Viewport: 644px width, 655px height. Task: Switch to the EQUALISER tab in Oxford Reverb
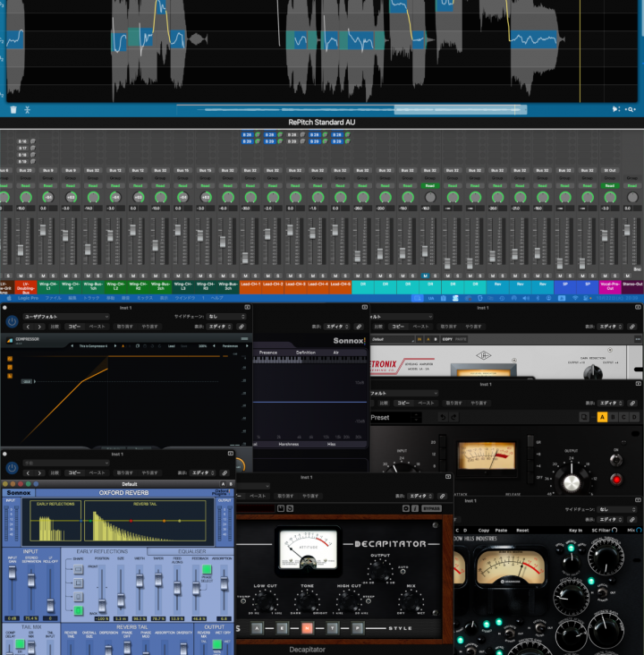(x=192, y=551)
